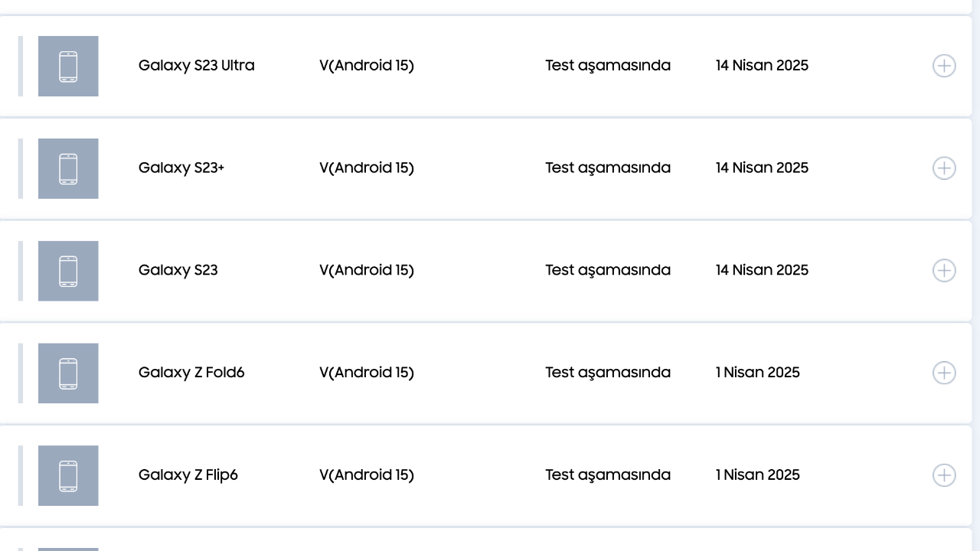Viewport: 980px width, 551px height.
Task: Expand the Galaxy S23 Ultra row details
Action: [944, 66]
